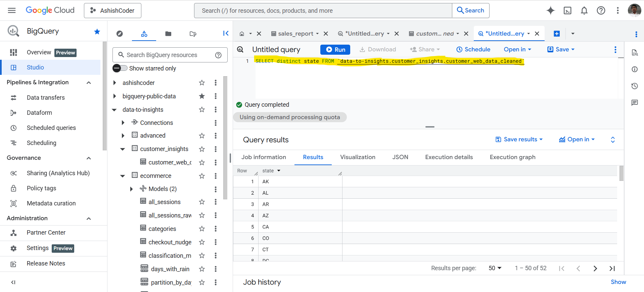Open the comments icon in the right sidebar
The image size is (644, 292).
point(634,103)
